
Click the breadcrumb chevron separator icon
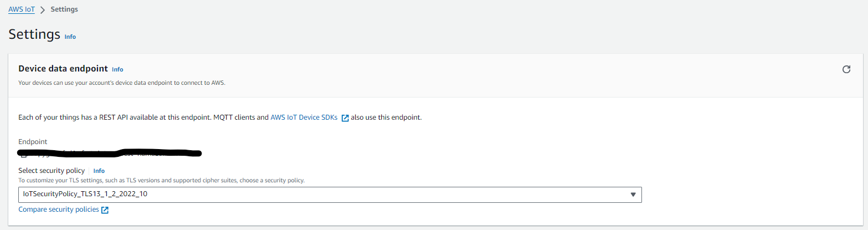pyautogui.click(x=43, y=10)
